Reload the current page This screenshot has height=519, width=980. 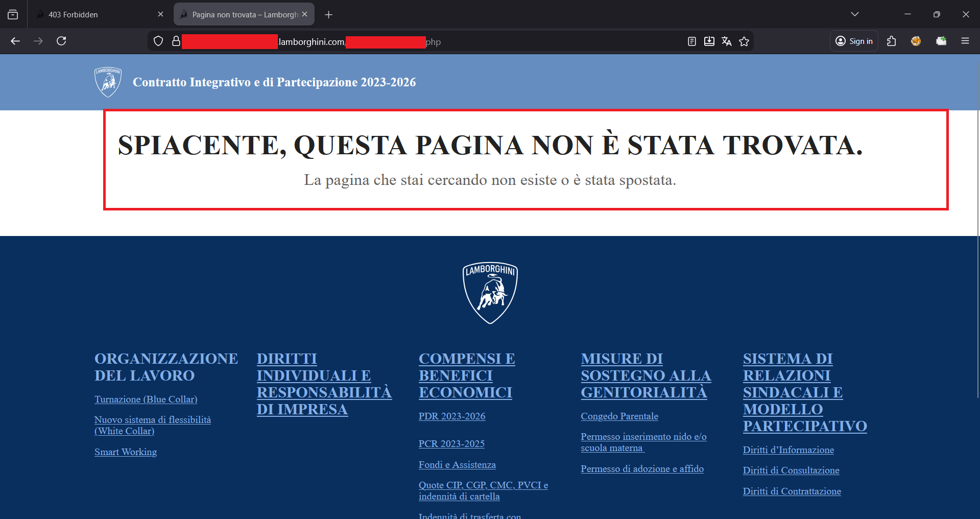(x=61, y=41)
